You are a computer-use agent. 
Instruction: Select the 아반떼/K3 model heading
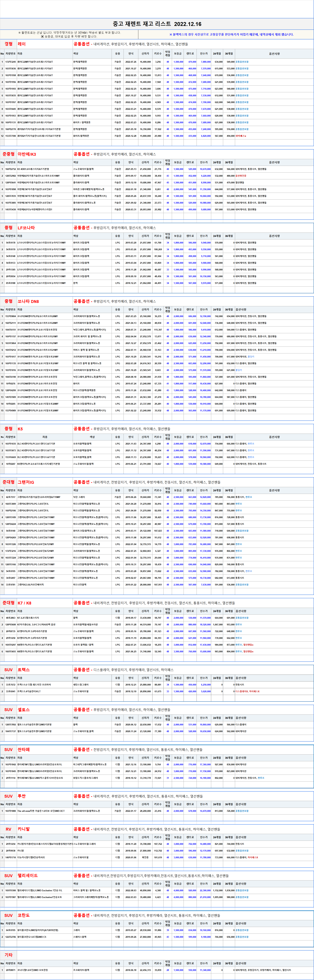pos(27,154)
